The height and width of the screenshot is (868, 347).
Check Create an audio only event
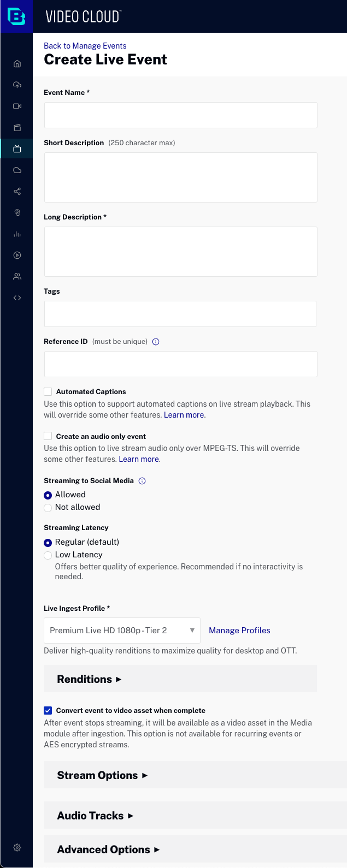click(48, 436)
